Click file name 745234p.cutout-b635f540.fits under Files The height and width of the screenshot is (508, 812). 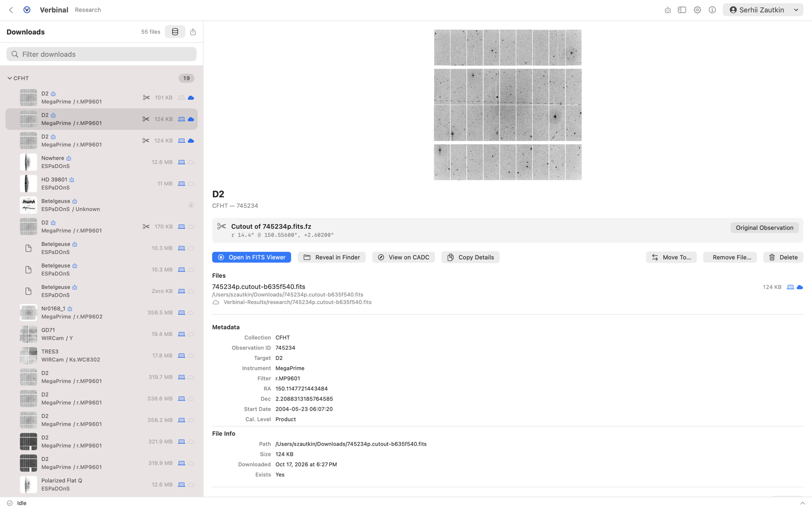pyautogui.click(x=259, y=287)
